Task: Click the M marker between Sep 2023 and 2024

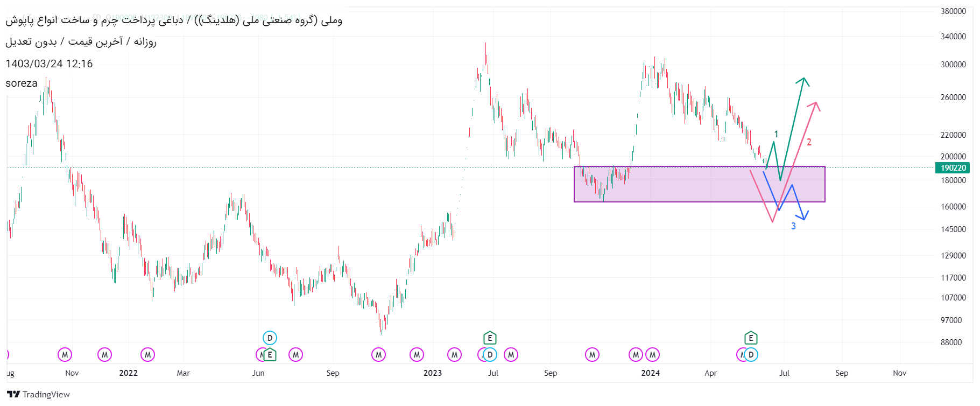Action: 592,354
